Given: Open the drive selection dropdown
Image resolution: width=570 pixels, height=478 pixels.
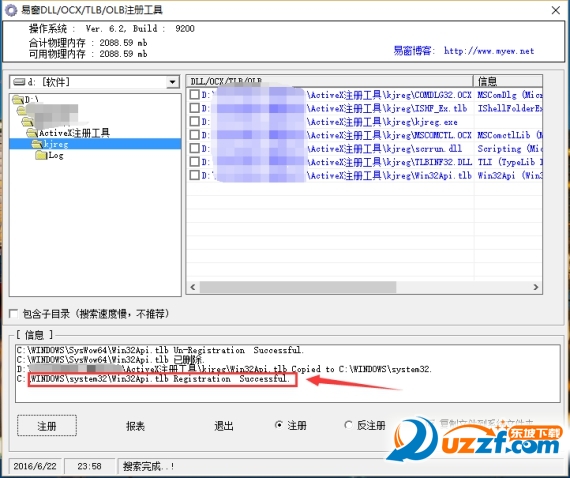Looking at the screenshot, I should 173,82.
